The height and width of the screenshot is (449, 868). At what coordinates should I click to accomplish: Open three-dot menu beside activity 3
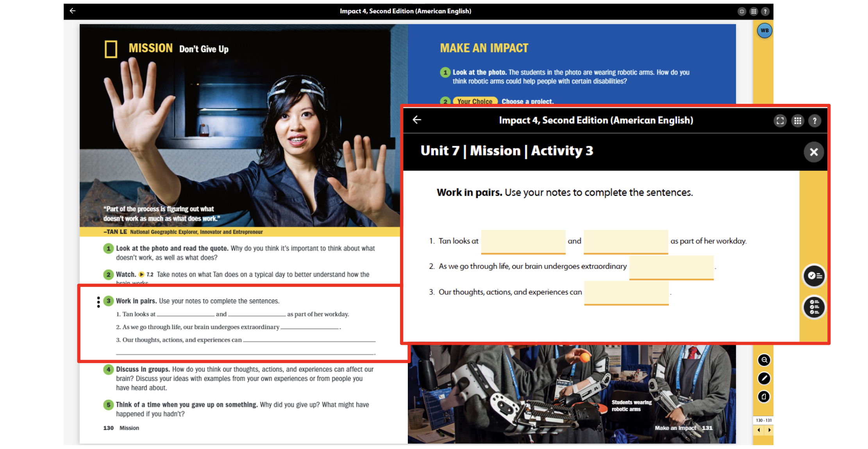point(98,302)
